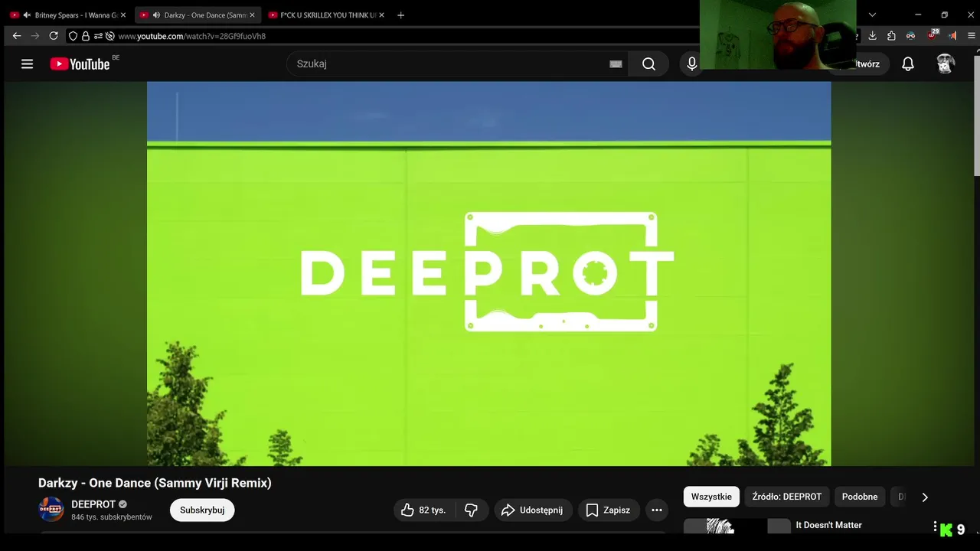Close the Britney Spears tab
980x551 pixels.
pos(123,15)
